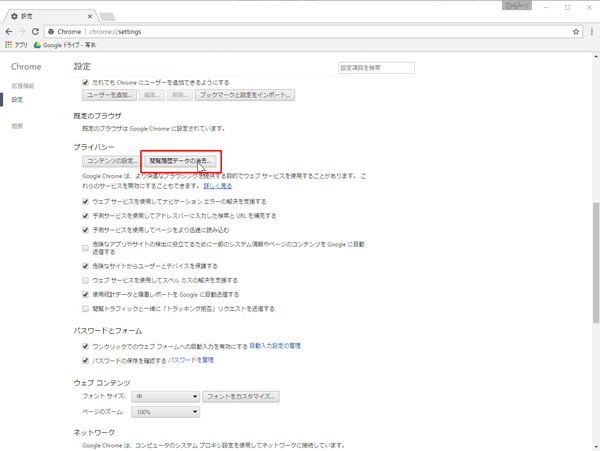Toggle ナビゲーション エラーの解決を支援する checkbox
Screen dimensions: 600x451
[x=85, y=201]
